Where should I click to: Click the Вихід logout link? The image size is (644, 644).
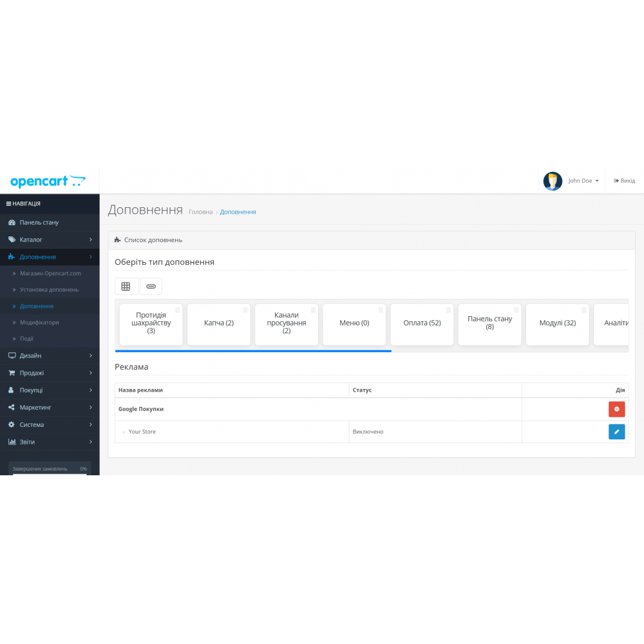(x=624, y=181)
